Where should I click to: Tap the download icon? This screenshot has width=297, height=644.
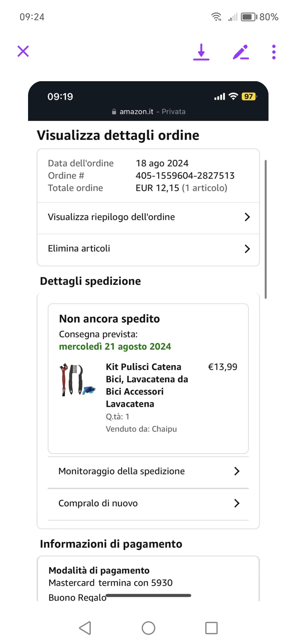[x=201, y=52]
